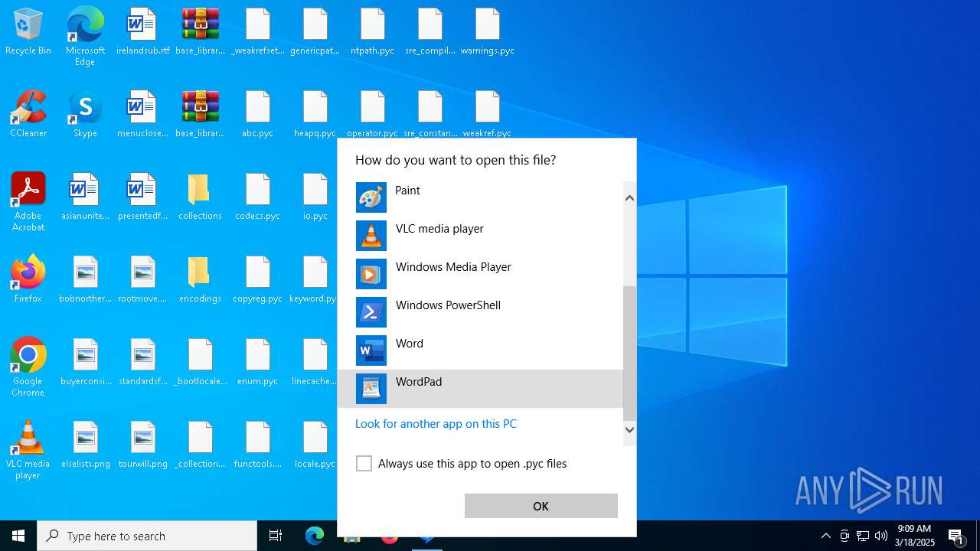980x551 pixels.
Task: Open the Windows Start menu
Action: pyautogui.click(x=18, y=536)
